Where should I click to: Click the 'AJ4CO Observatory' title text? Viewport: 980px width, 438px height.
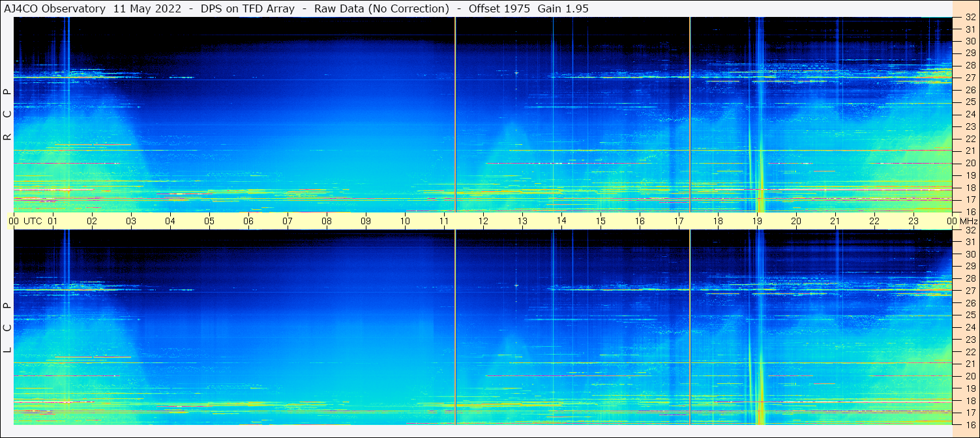[x=56, y=8]
